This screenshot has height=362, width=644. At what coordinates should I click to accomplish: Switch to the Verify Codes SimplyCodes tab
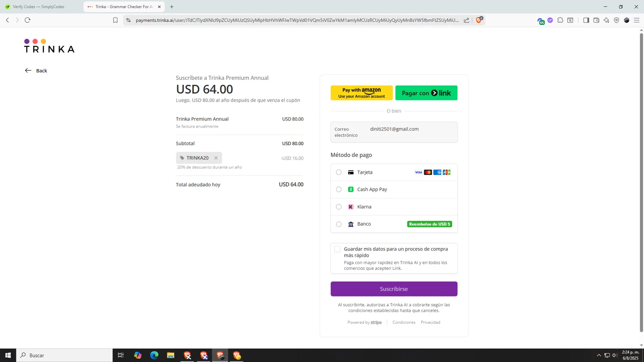(39, 7)
